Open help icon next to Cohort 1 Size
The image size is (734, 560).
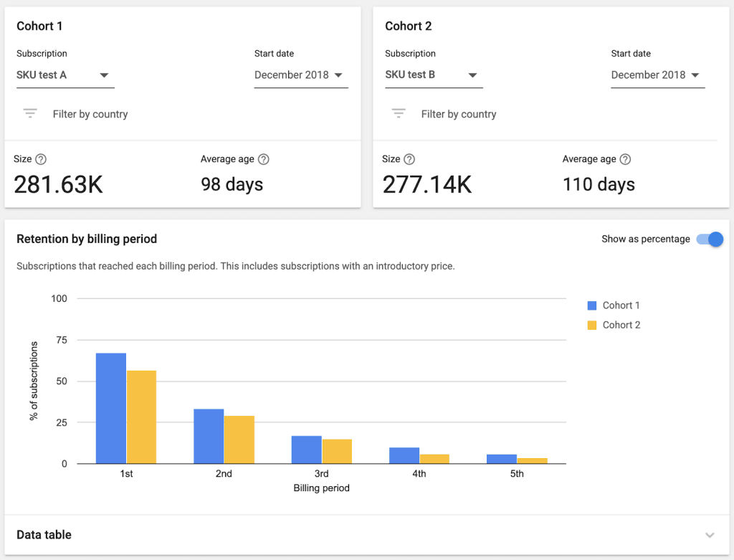tap(41, 159)
